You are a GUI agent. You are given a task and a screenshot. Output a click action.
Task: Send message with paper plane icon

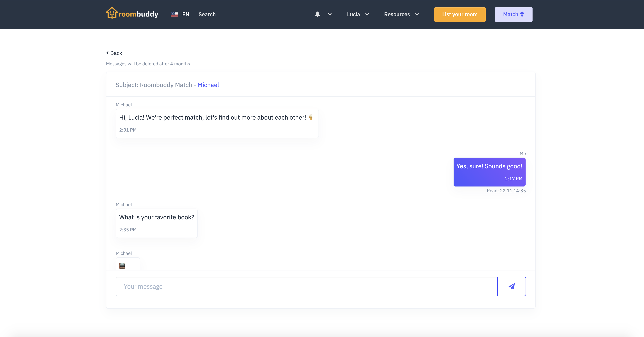pyautogui.click(x=511, y=286)
